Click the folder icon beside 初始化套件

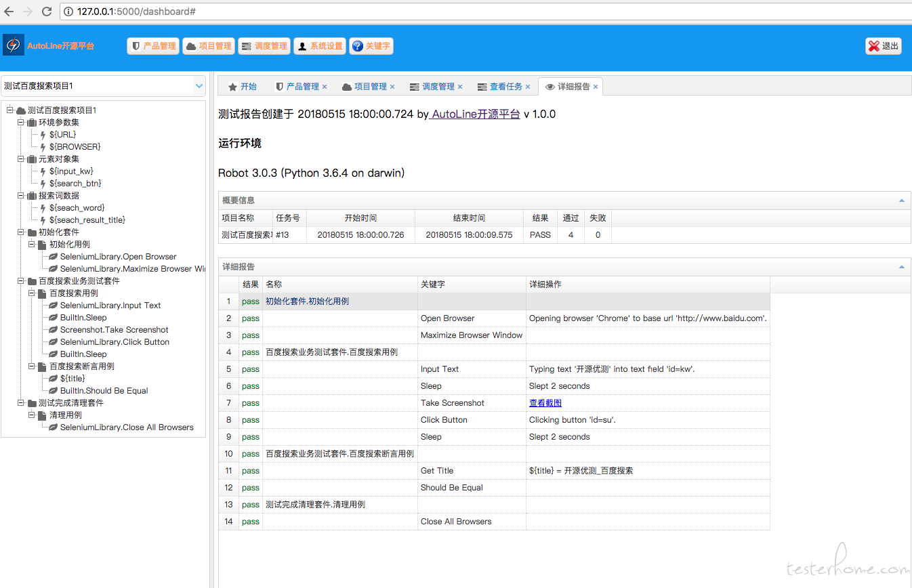click(31, 232)
